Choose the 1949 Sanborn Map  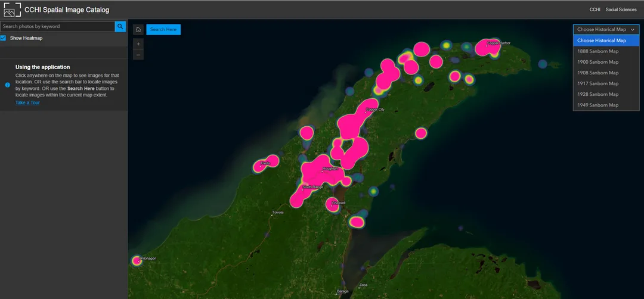(606, 105)
